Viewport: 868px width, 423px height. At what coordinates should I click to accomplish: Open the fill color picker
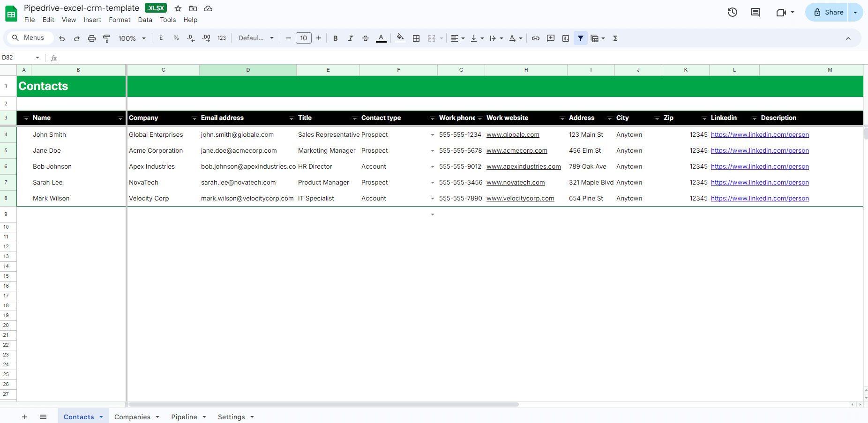point(400,38)
